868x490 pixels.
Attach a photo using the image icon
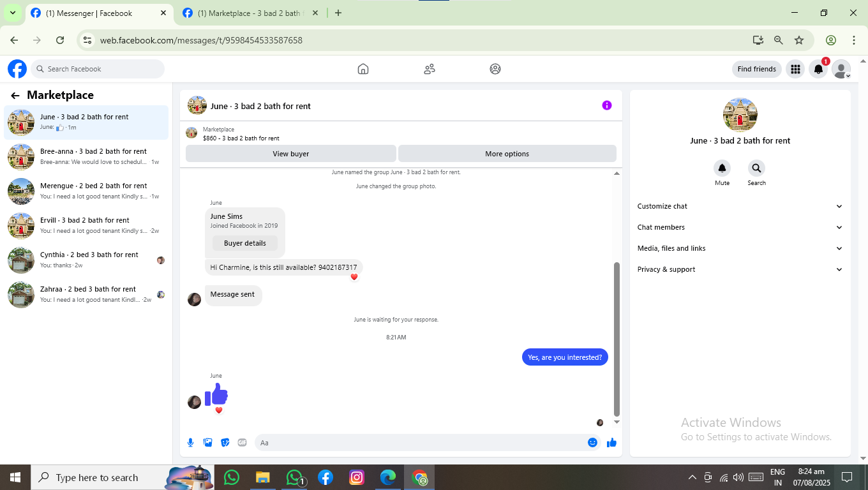click(208, 443)
